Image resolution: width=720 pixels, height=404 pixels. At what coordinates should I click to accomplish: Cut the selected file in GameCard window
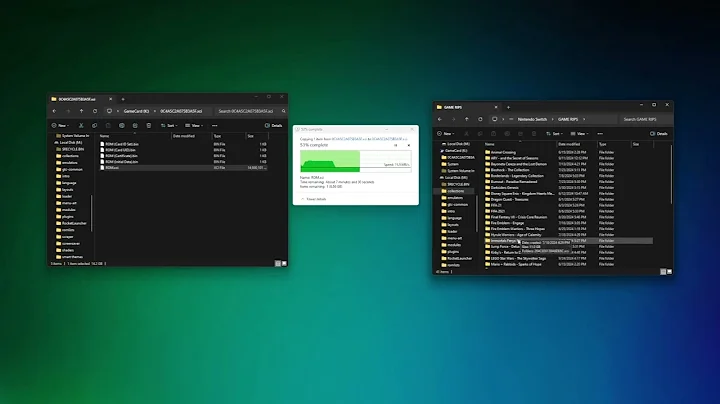pos(81,125)
